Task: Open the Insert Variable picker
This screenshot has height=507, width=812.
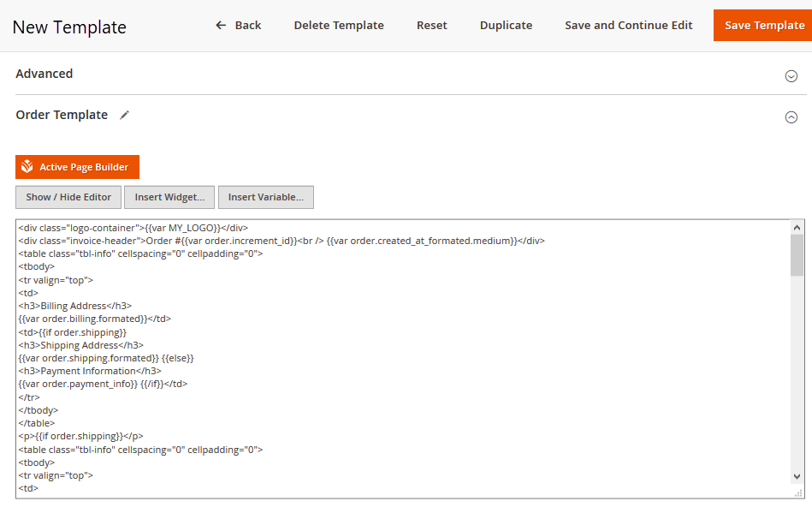Action: [265, 197]
